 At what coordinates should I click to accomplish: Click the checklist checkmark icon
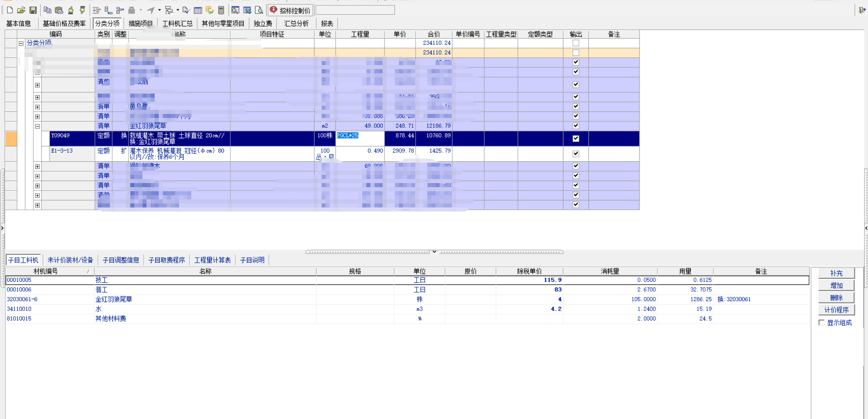tap(186, 10)
